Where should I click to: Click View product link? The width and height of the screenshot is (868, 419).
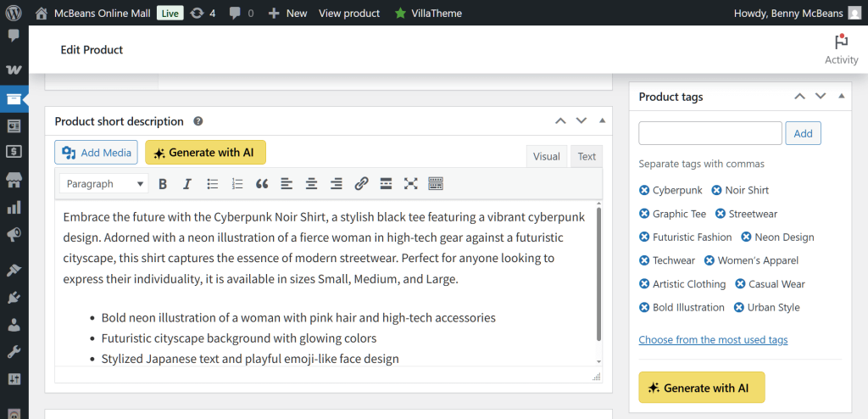click(x=349, y=14)
